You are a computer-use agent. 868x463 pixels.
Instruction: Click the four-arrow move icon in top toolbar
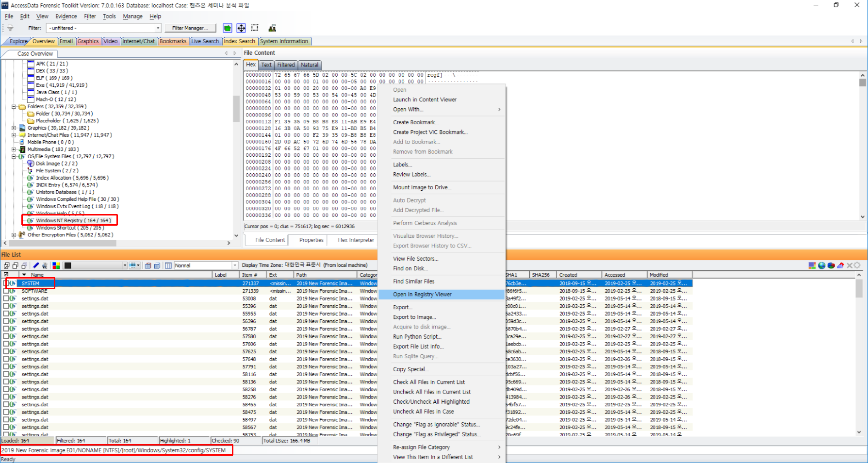pos(241,28)
